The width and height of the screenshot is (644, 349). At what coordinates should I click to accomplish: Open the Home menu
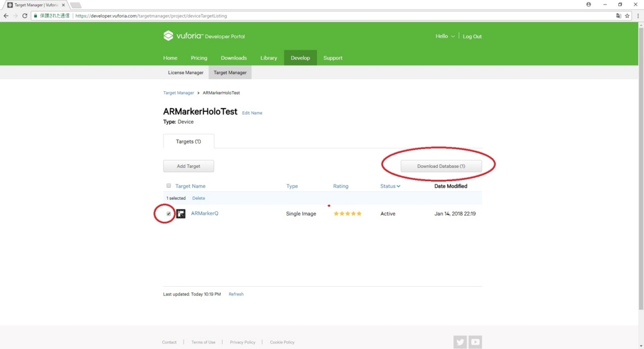[170, 58]
